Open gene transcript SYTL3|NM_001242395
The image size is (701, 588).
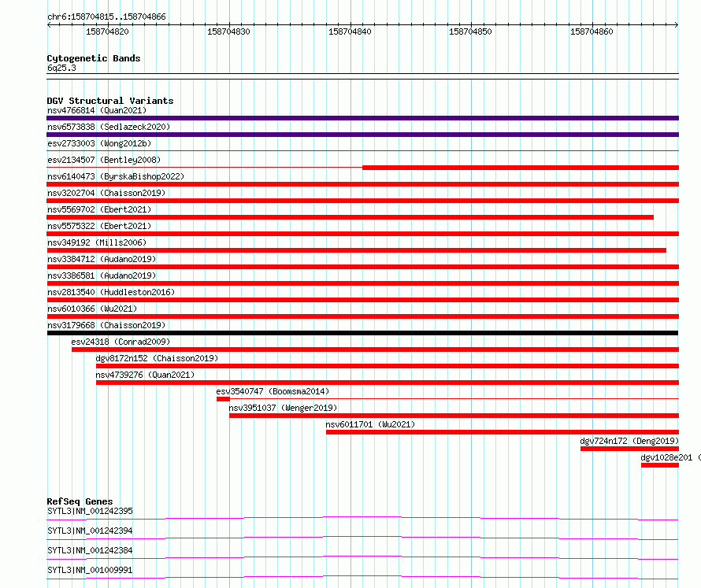coord(90,511)
